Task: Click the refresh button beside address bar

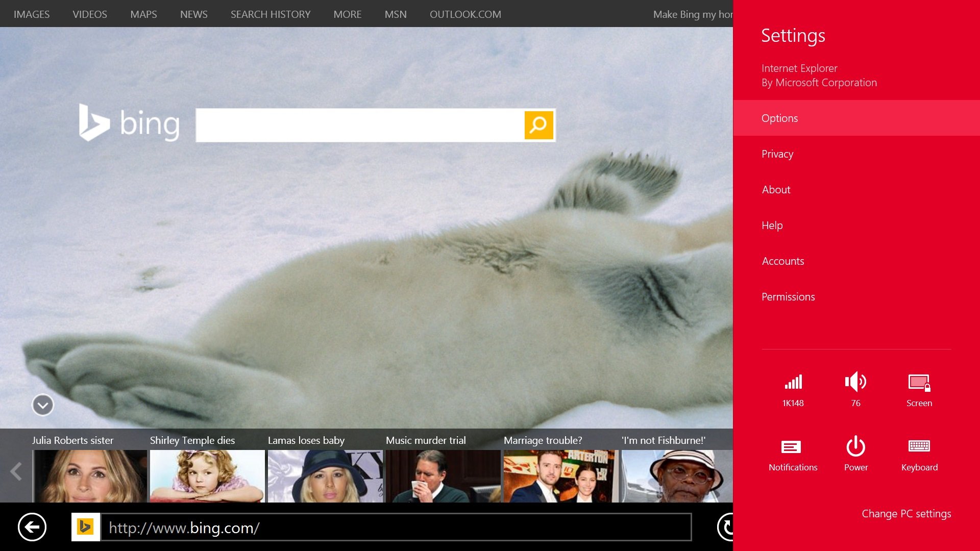Action: pos(725,527)
